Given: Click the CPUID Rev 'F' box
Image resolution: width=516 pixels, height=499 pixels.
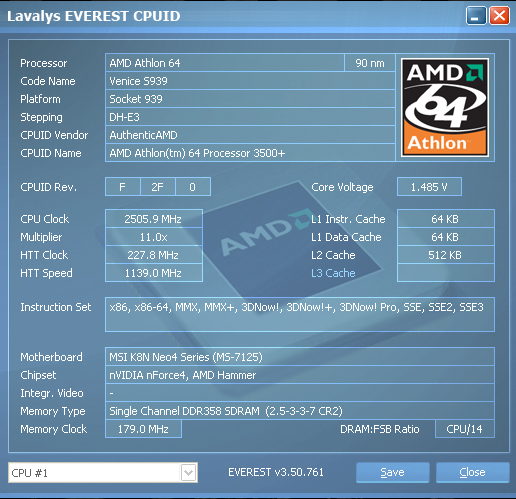Looking at the screenshot, I should [123, 187].
